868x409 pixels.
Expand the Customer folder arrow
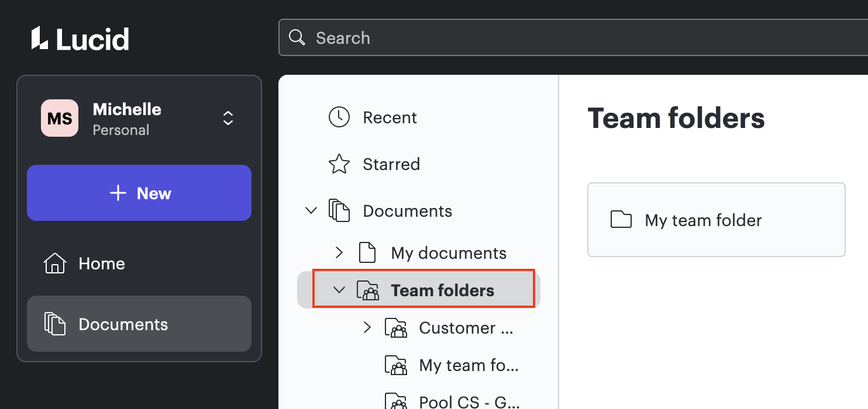[x=367, y=327]
